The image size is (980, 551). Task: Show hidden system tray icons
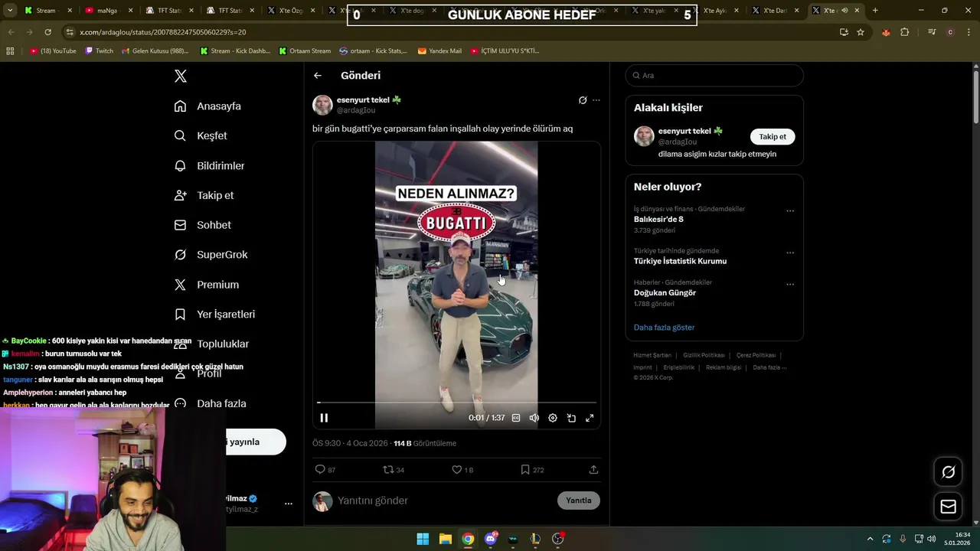pyautogui.click(x=870, y=539)
